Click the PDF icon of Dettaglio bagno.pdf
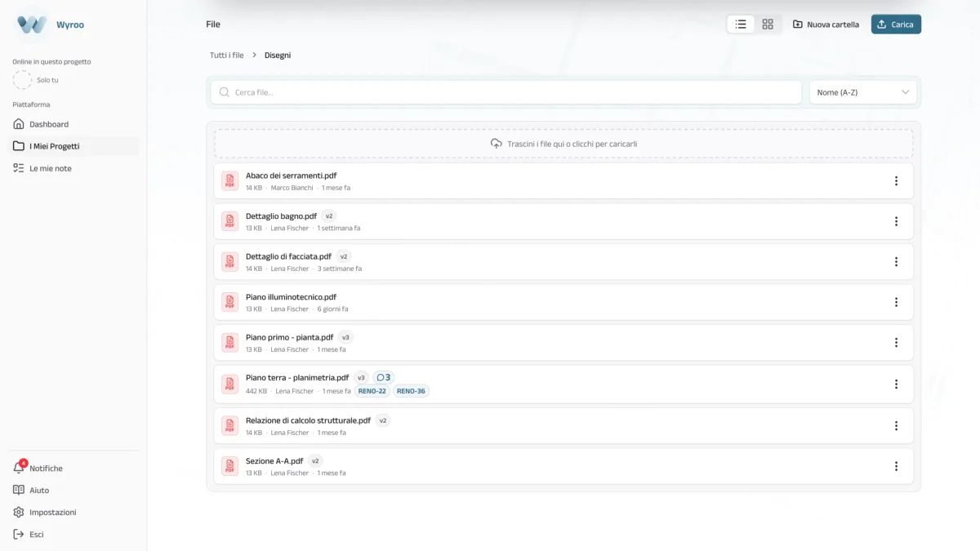Image resolution: width=980 pixels, height=551 pixels. coord(230,221)
